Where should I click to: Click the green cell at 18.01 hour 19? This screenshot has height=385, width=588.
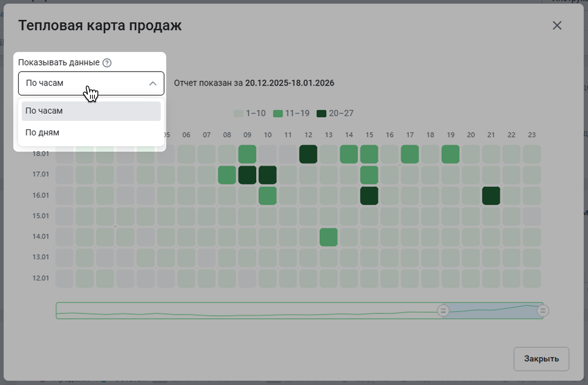coord(450,154)
